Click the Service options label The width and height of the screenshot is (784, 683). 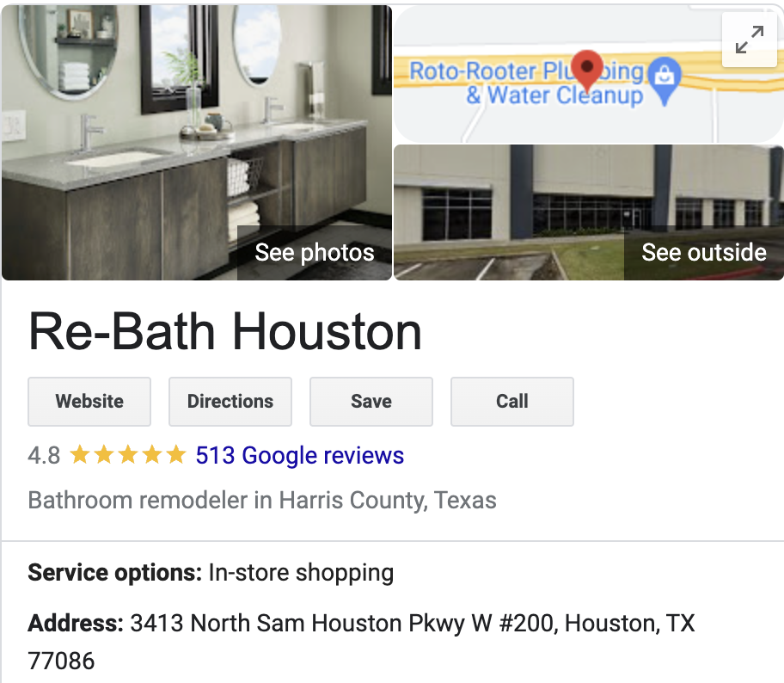115,572
